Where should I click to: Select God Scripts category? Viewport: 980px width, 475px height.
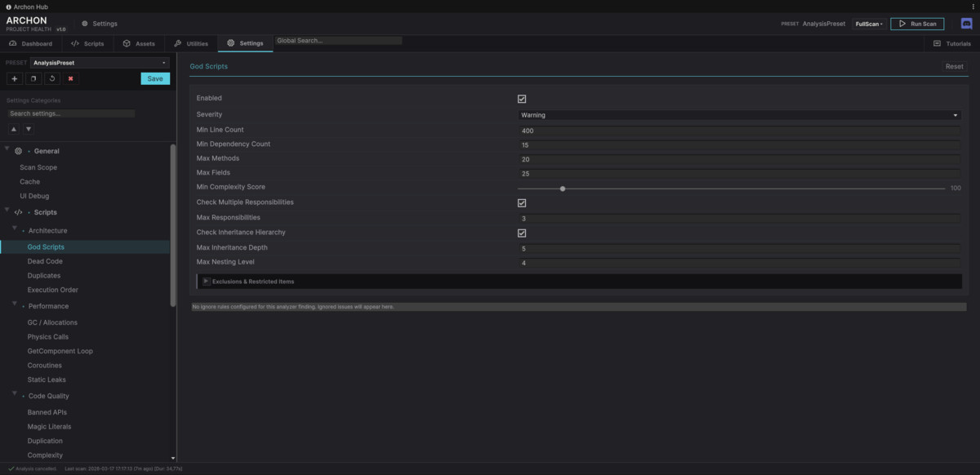(x=85, y=246)
